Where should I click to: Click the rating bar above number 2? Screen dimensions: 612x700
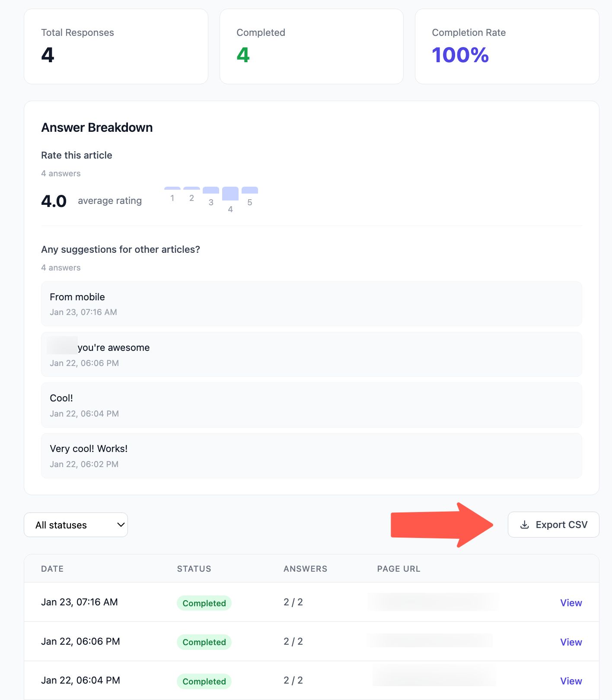tap(191, 188)
